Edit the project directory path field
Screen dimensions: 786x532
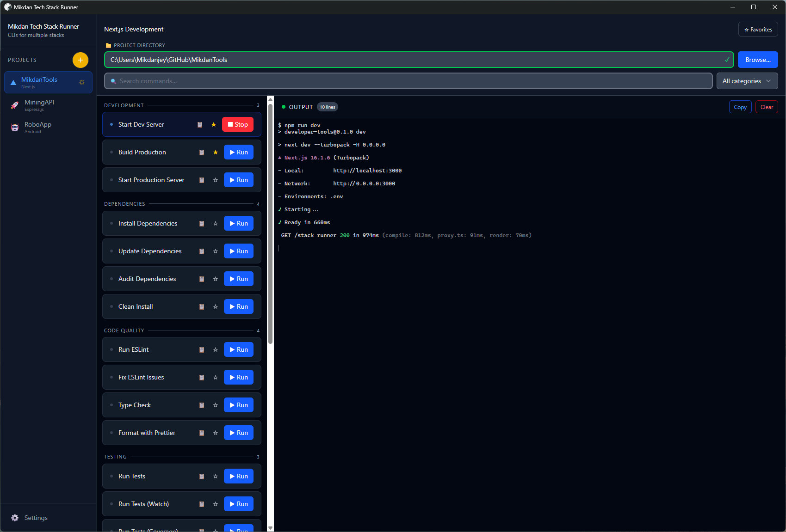pyautogui.click(x=419, y=60)
